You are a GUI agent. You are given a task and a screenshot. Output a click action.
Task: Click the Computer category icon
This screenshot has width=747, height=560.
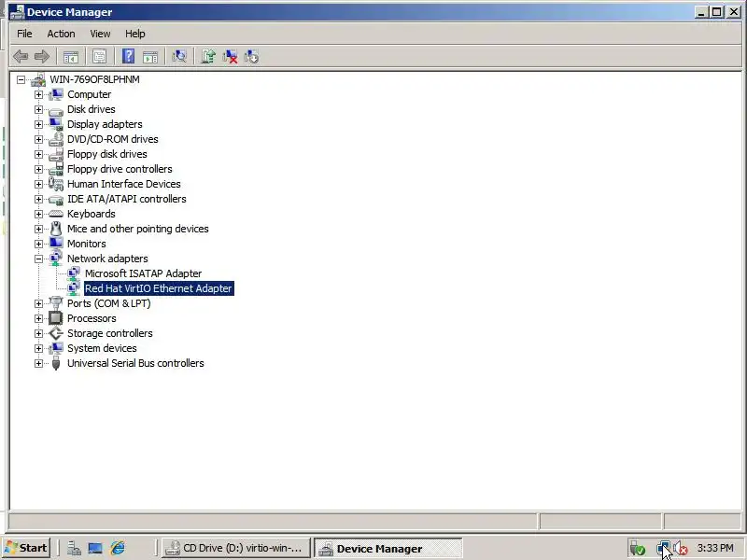(x=56, y=94)
